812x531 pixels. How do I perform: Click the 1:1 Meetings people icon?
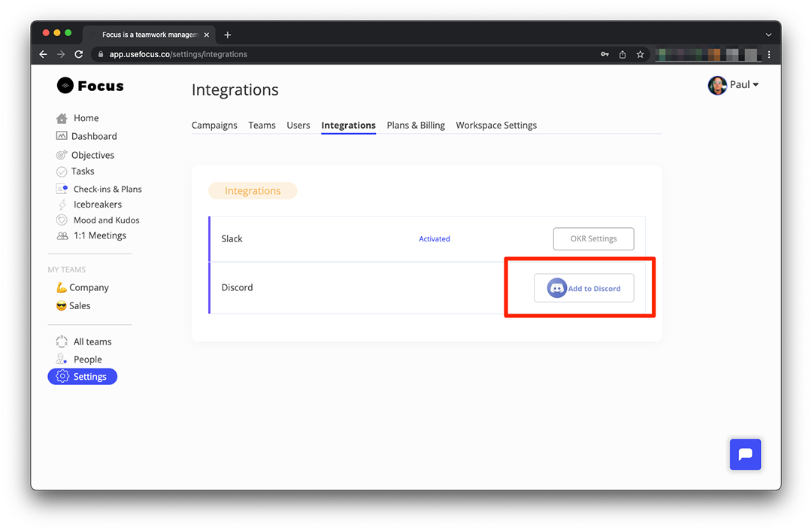[62, 235]
